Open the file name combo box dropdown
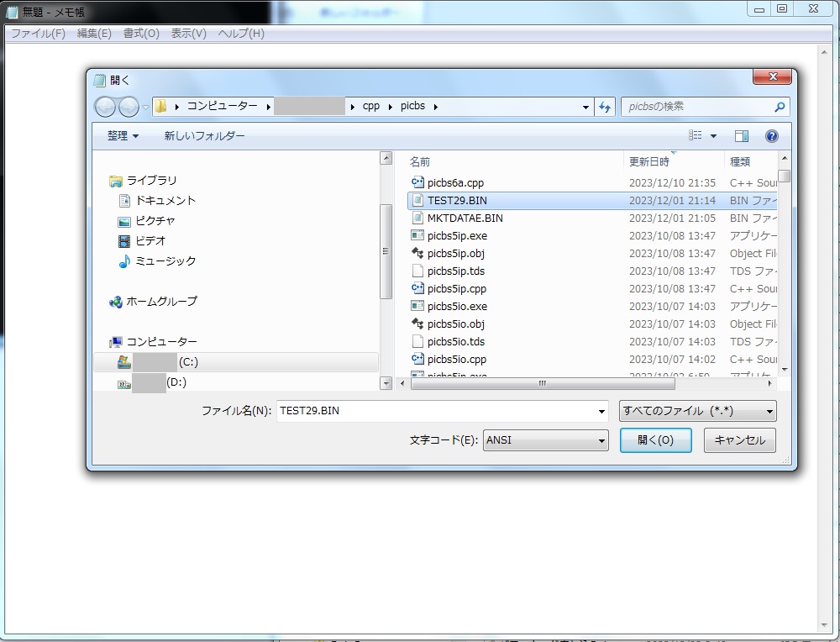The image size is (840, 642). coord(601,412)
